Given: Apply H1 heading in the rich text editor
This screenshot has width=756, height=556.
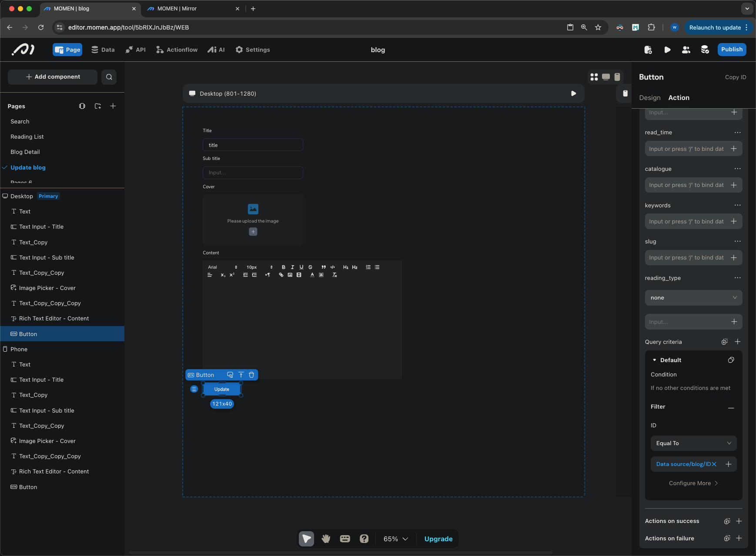Looking at the screenshot, I should click(346, 267).
